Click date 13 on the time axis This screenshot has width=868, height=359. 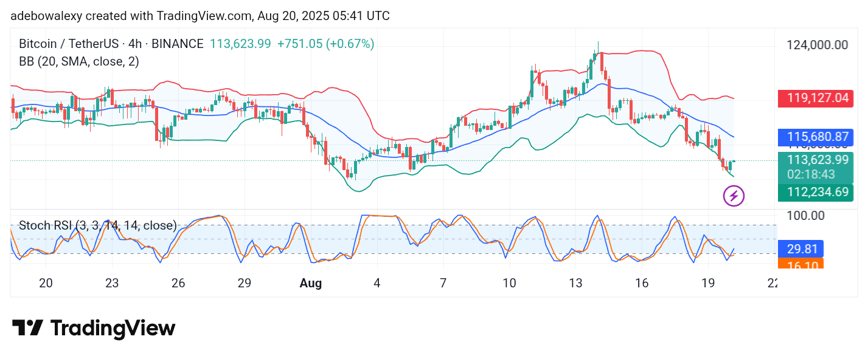click(575, 283)
